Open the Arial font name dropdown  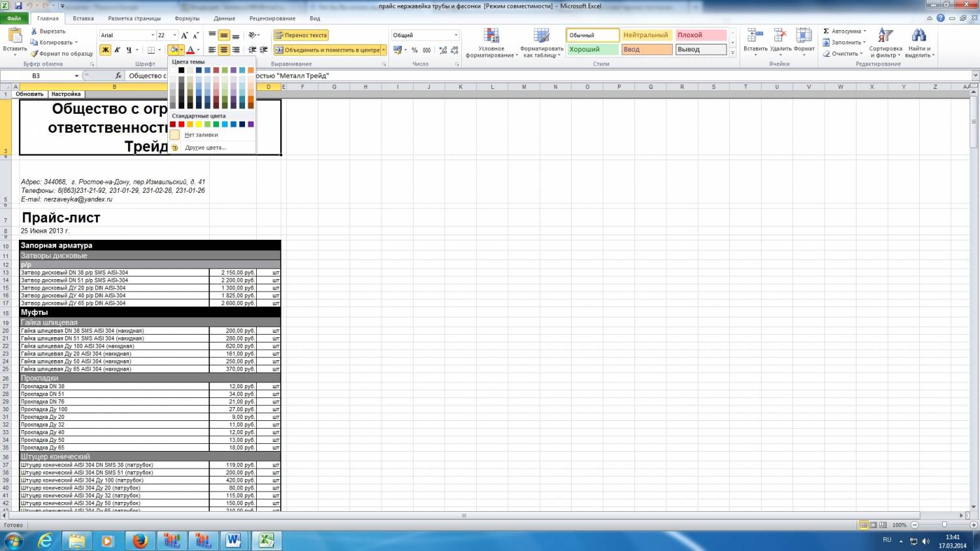[153, 35]
